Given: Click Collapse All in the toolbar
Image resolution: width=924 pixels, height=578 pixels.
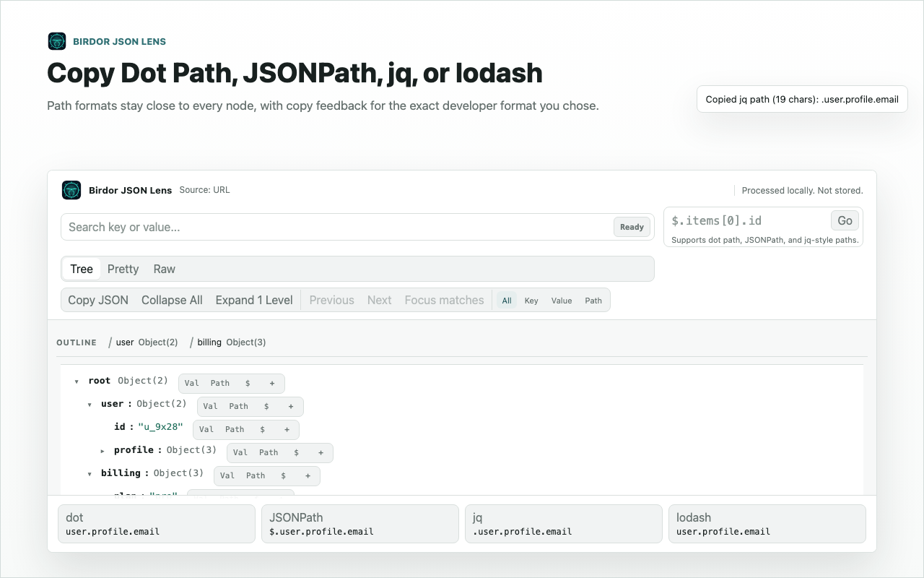Looking at the screenshot, I should click(172, 300).
